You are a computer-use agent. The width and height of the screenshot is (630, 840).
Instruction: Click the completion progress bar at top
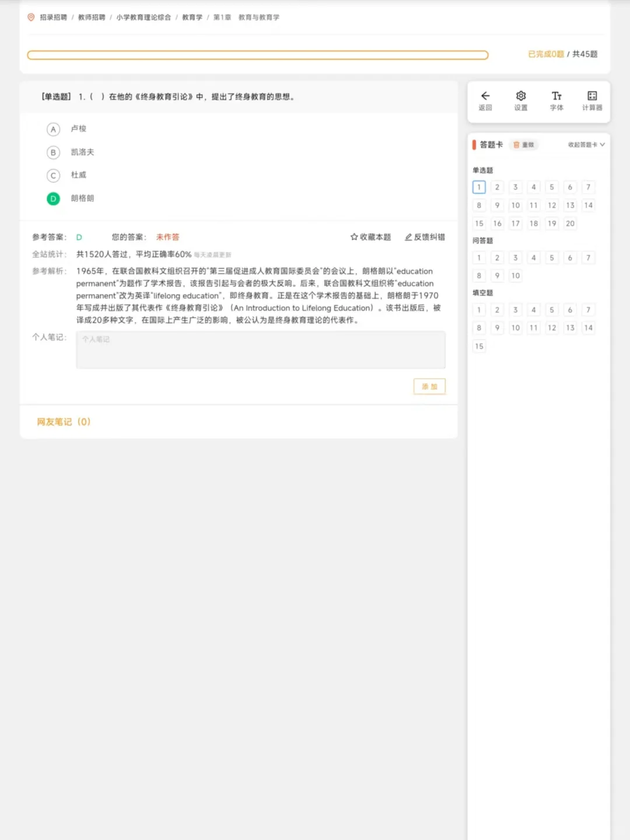click(x=257, y=54)
